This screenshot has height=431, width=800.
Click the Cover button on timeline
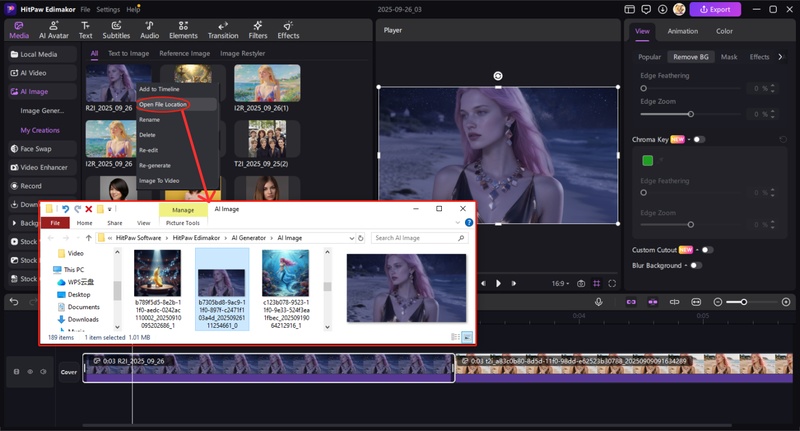68,372
